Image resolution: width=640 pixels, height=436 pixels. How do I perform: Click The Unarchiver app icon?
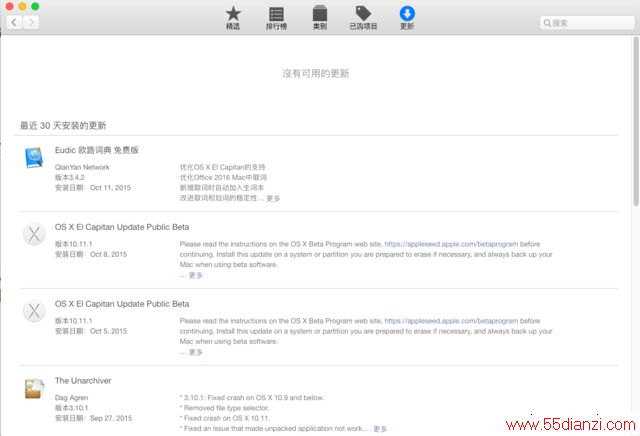coord(34,388)
